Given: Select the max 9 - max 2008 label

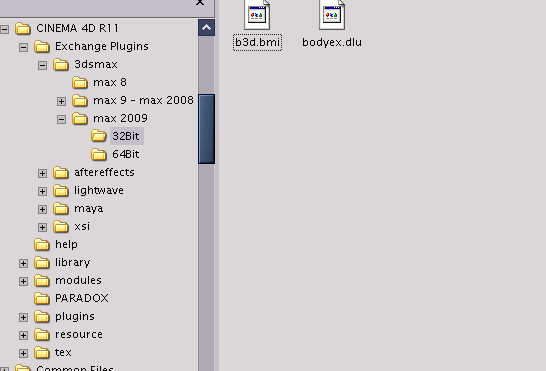Looking at the screenshot, I should pos(143,100).
